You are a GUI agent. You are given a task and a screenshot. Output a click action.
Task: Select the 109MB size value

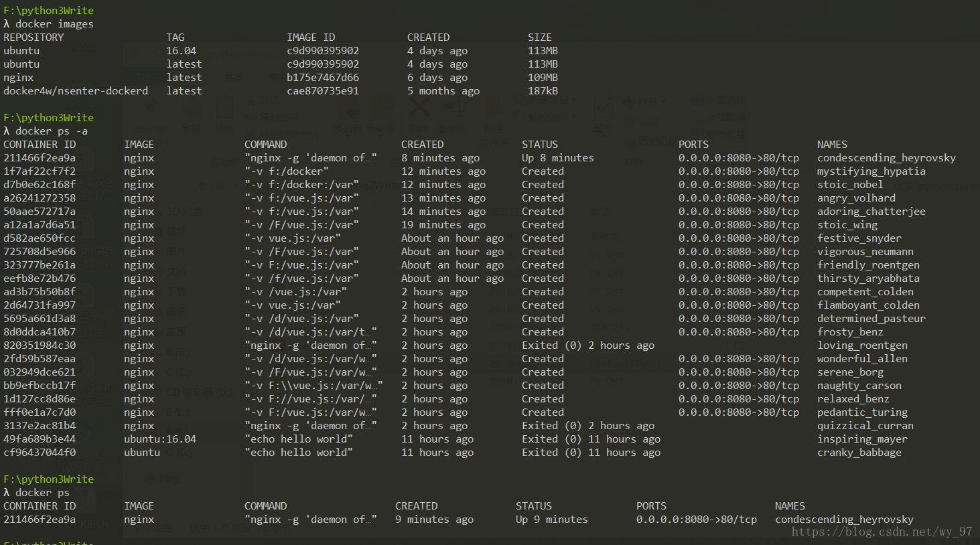tap(543, 78)
